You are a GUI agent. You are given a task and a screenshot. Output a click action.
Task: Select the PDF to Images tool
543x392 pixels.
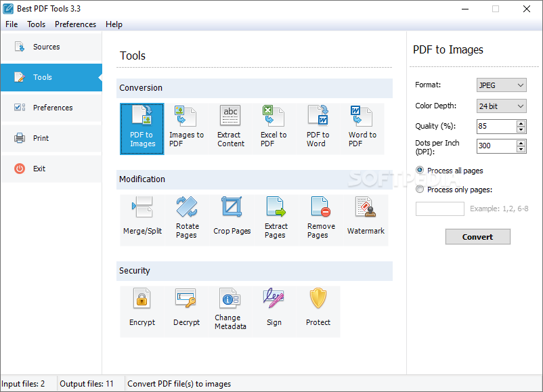tap(142, 129)
